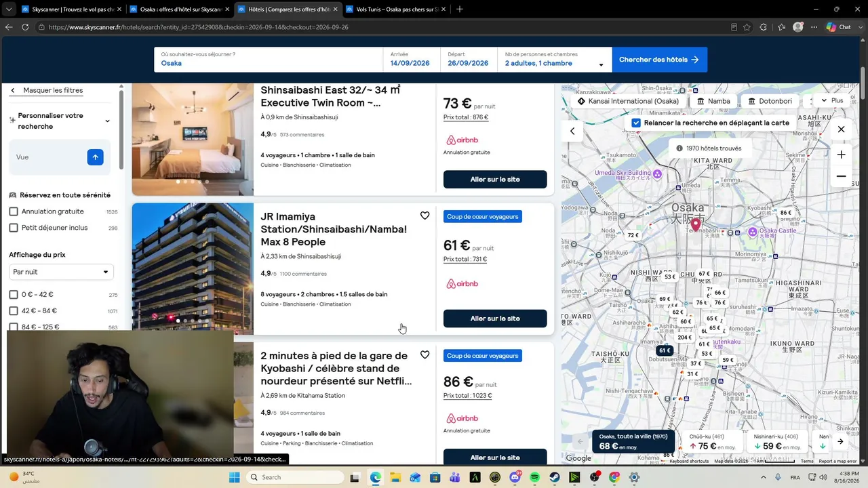Collapse the map using the left arrow
The height and width of the screenshot is (488, 868).
(572, 131)
